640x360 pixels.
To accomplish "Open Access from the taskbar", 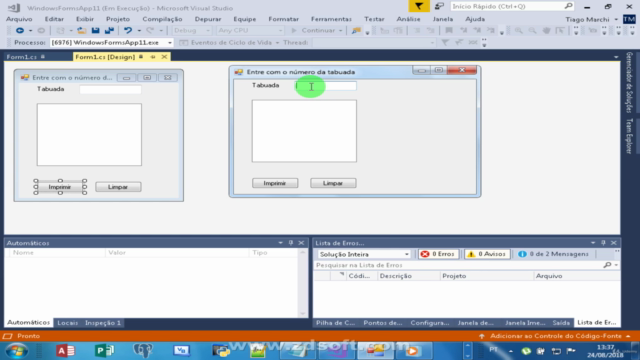I will click(x=65, y=351).
